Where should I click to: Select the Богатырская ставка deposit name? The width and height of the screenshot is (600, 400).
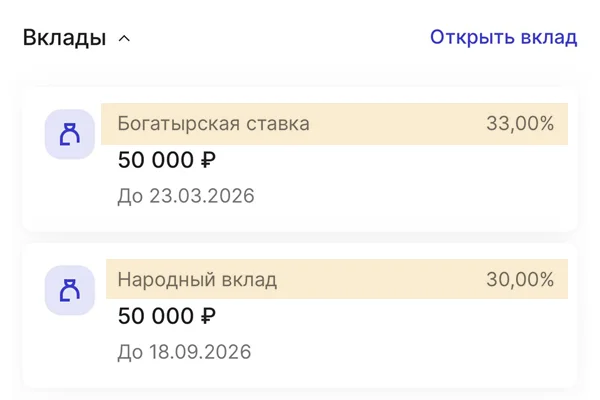[x=213, y=124]
